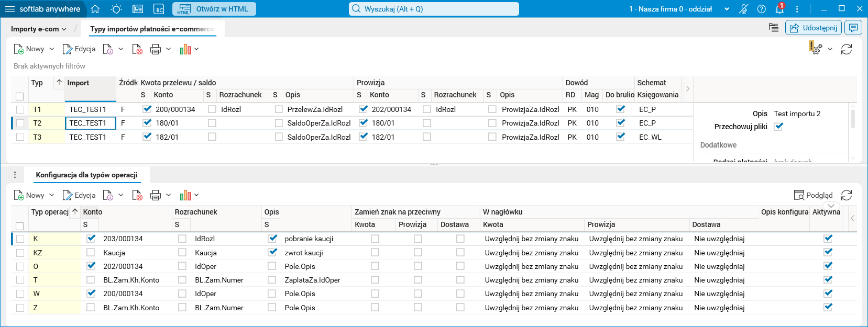Screen dimensions: 868x327
Task: Select the TEC_TEST1 cell in row T2
Action: coord(90,123)
